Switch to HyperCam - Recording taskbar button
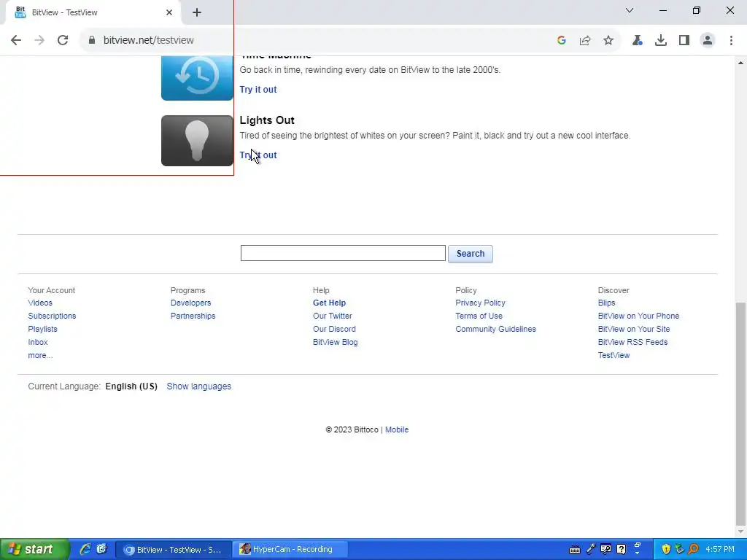 point(290,550)
